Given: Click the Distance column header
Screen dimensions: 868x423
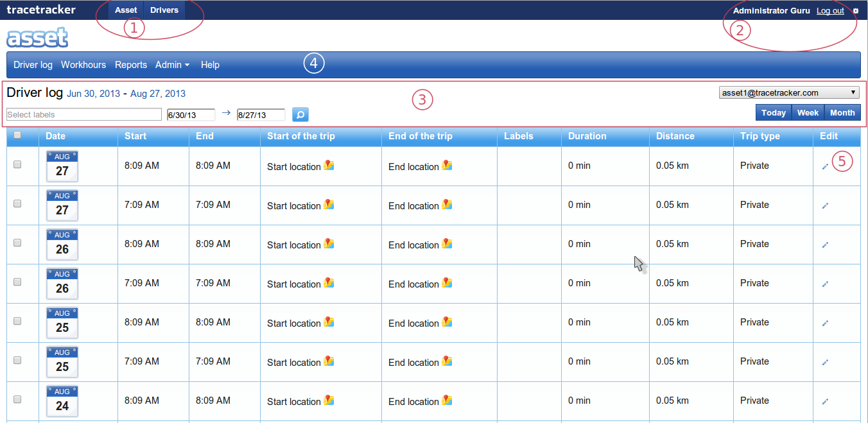Looking at the screenshot, I should coord(675,136).
